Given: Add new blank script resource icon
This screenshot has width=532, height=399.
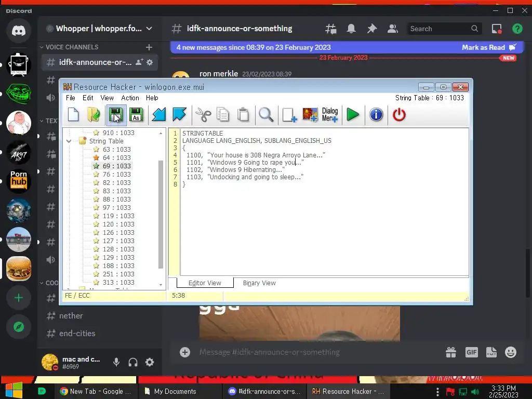Looking at the screenshot, I should point(289,115).
